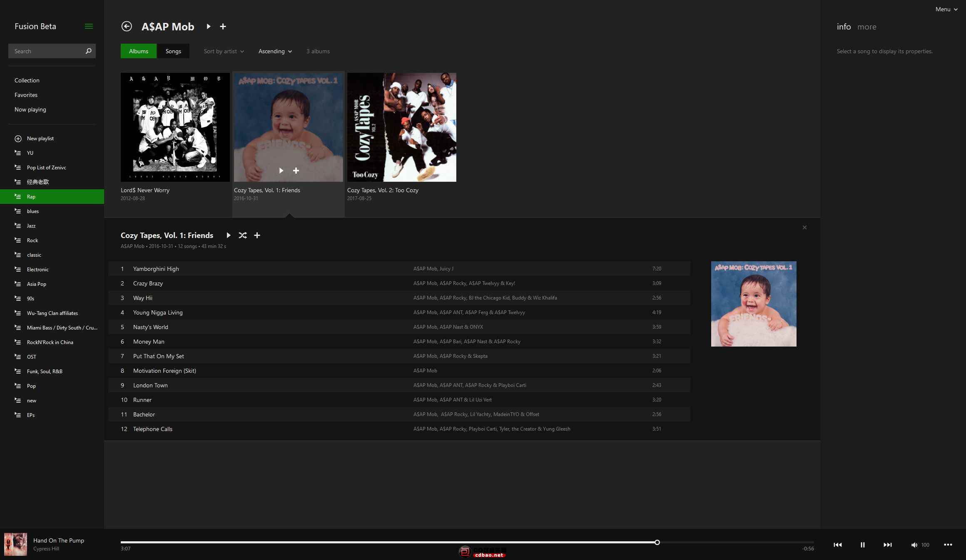Switch to the Albums tab
Viewport: 966px width, 560px height.
139,51
